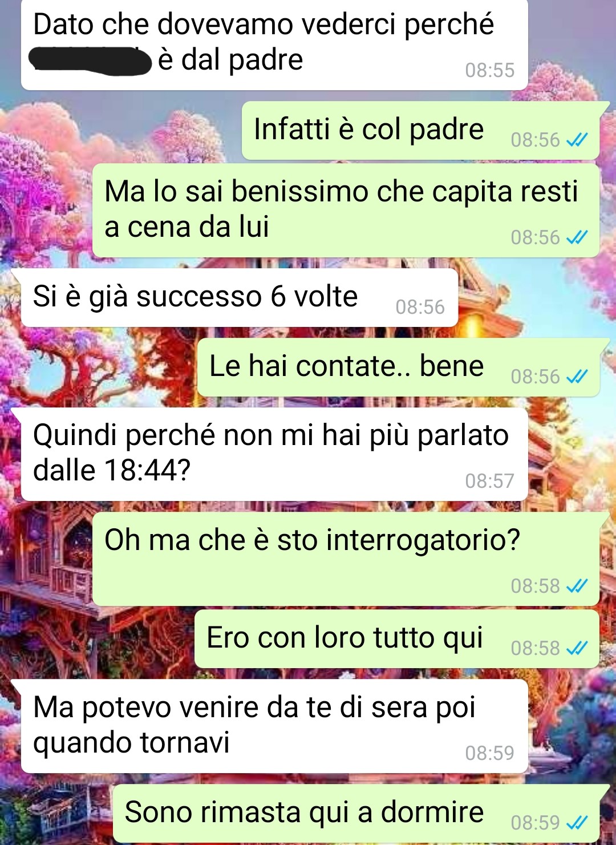Select the message 'Le hai contate.. bene'
Screen dimensions: 616x845
[398, 367]
